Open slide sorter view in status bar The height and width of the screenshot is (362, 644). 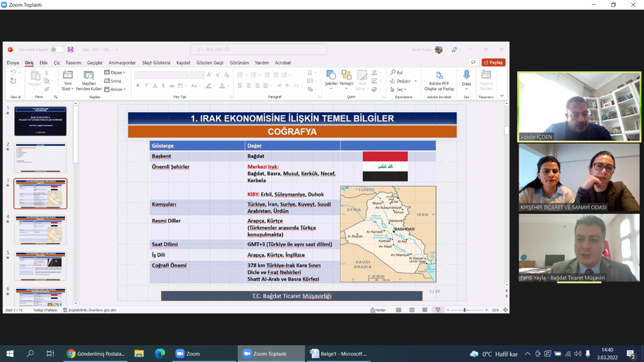pyautogui.click(x=411, y=310)
